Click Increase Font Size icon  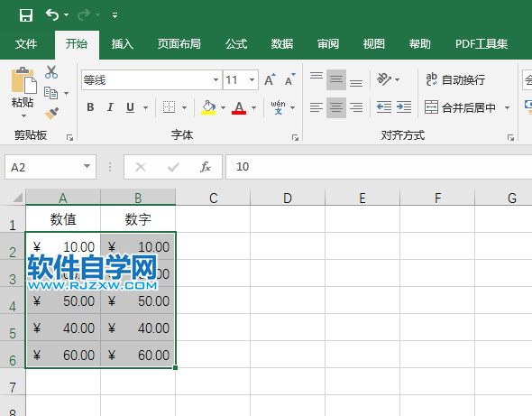coord(271,79)
